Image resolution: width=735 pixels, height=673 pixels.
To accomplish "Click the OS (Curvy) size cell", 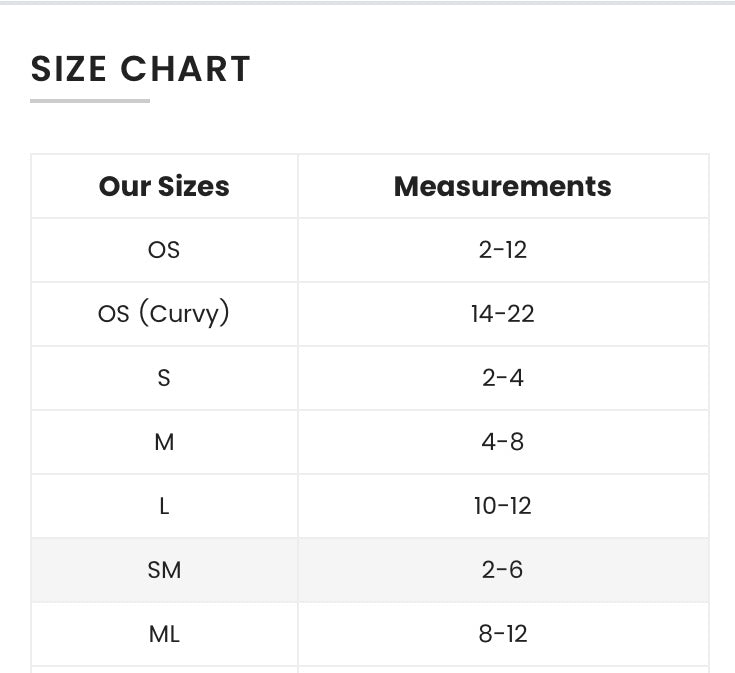I will (x=164, y=314).
